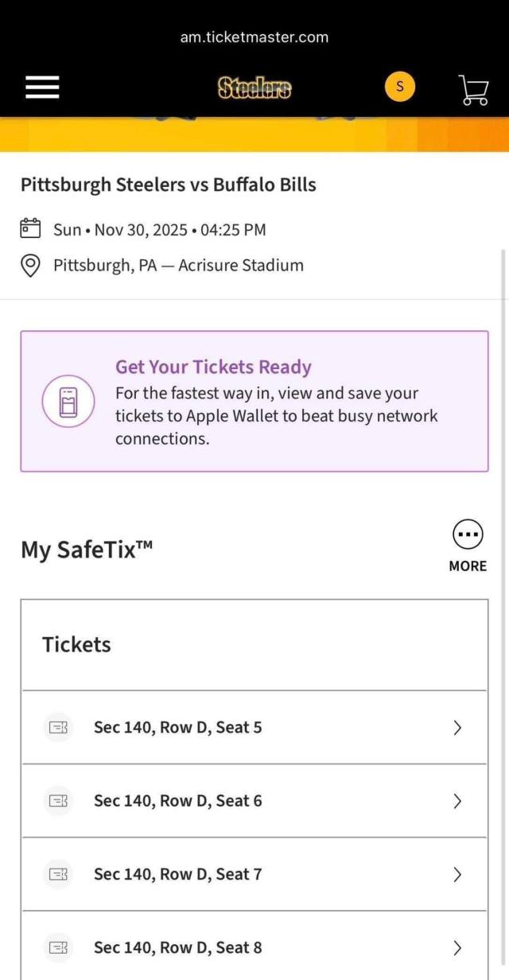Expand Seat 5 ticket chevron
509x980 pixels.
pyautogui.click(x=457, y=727)
